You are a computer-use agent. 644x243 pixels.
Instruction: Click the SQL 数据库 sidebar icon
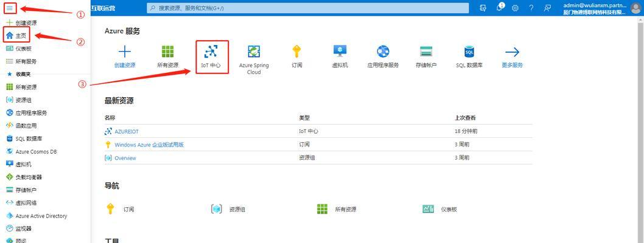coord(10,139)
